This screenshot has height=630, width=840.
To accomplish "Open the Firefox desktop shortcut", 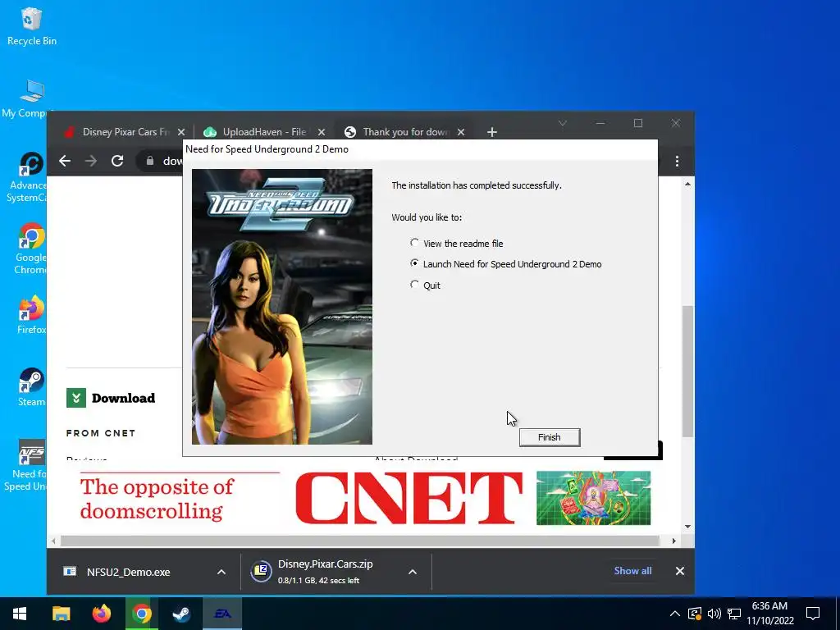I will (x=31, y=315).
